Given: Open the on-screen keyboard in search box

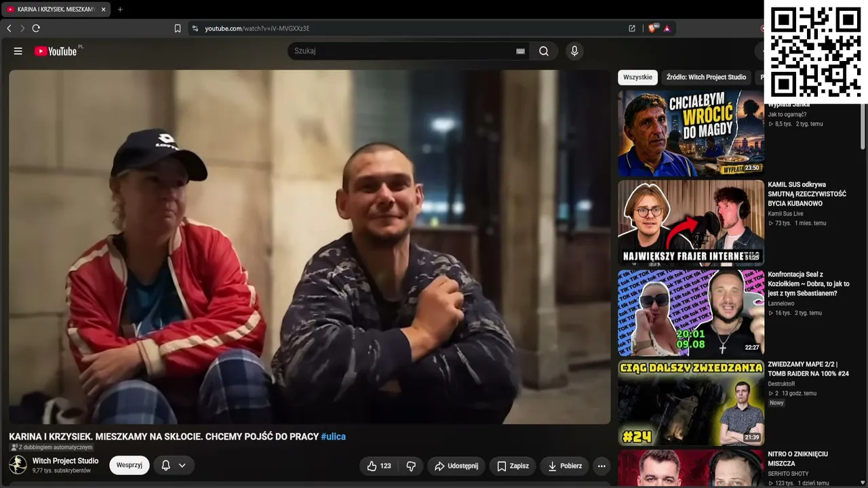Looking at the screenshot, I should (520, 51).
